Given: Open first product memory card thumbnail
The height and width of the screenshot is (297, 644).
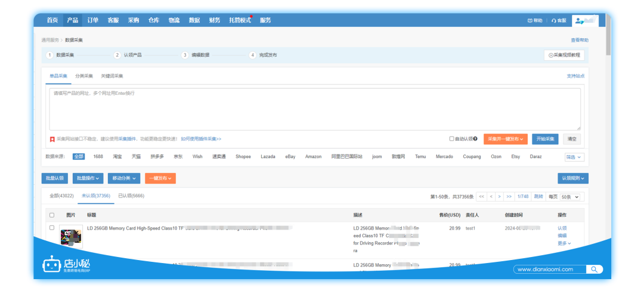Looking at the screenshot, I should [70, 237].
